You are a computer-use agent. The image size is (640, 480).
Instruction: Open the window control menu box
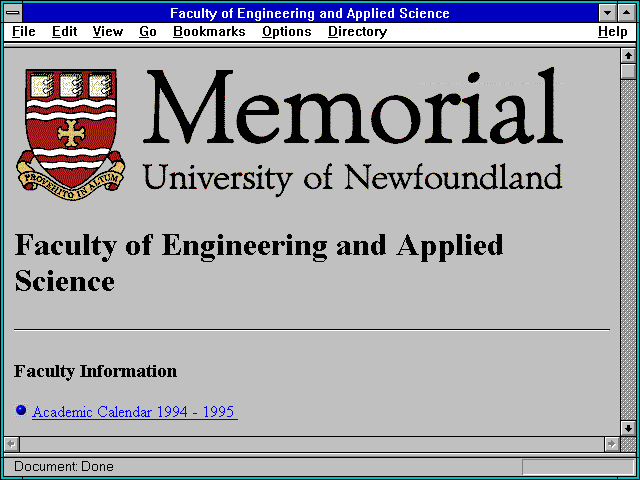[x=13, y=13]
